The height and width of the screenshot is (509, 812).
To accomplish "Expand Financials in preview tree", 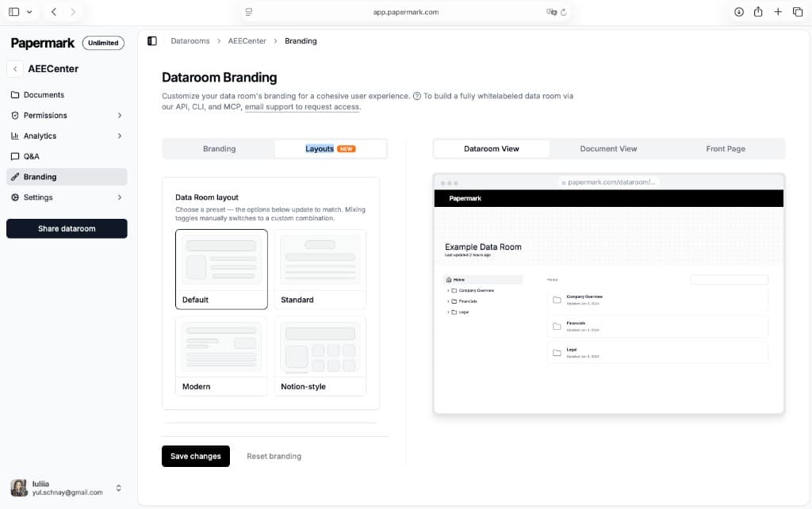I will [448, 301].
